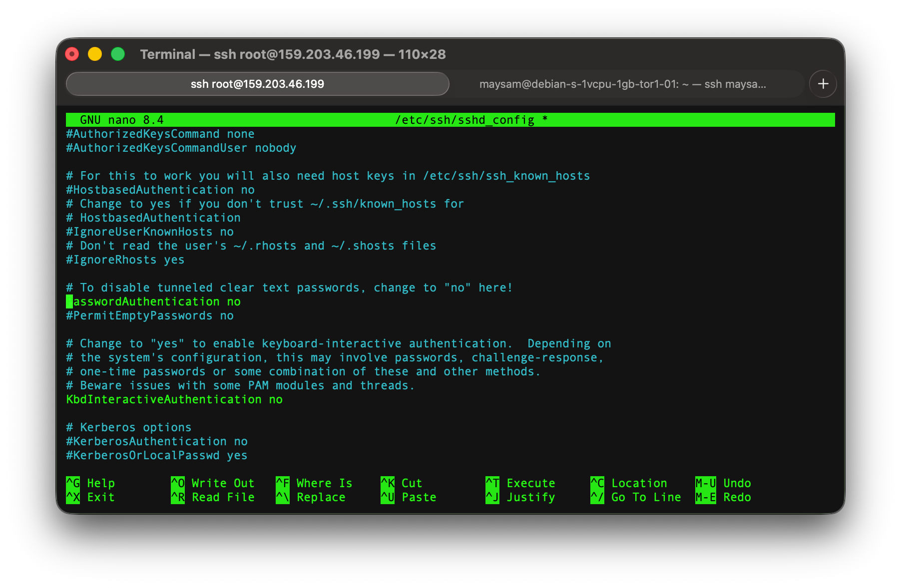
Task: Click the one-time passwords comment line
Action: (x=304, y=371)
